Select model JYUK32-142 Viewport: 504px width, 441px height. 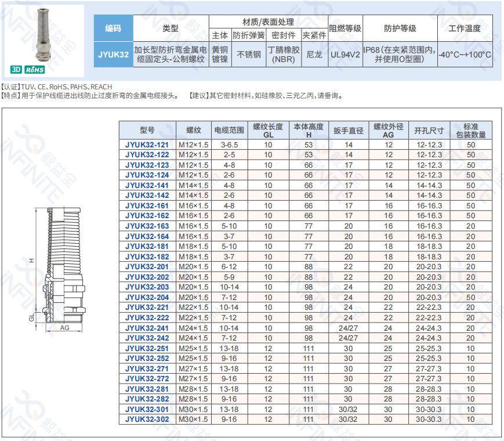click(x=147, y=195)
